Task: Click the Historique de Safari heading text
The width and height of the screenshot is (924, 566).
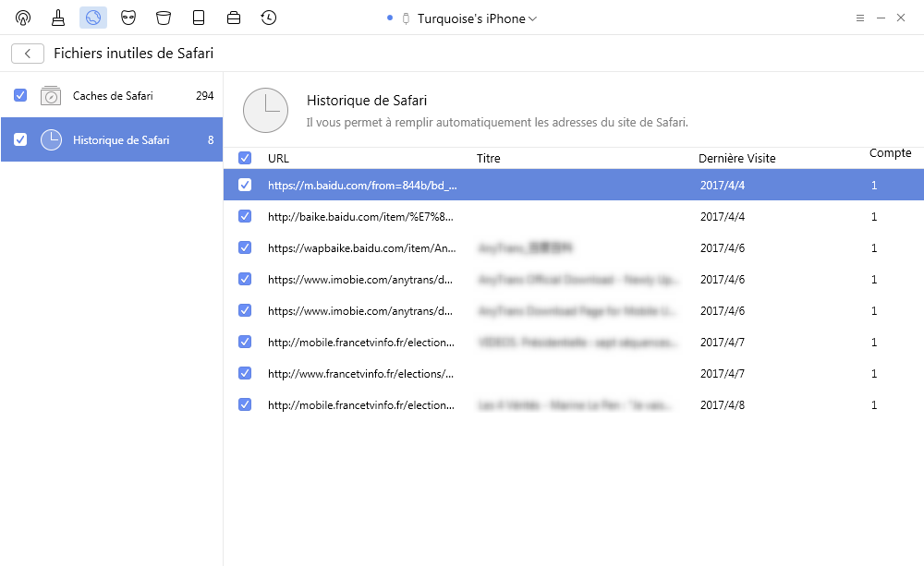Action: tap(367, 101)
